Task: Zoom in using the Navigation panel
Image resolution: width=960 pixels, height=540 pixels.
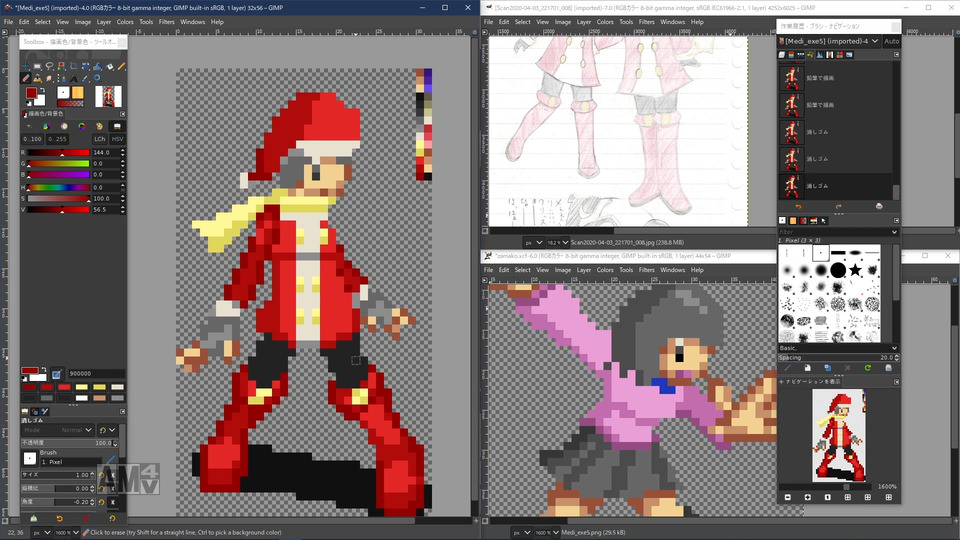Action: click(x=808, y=497)
